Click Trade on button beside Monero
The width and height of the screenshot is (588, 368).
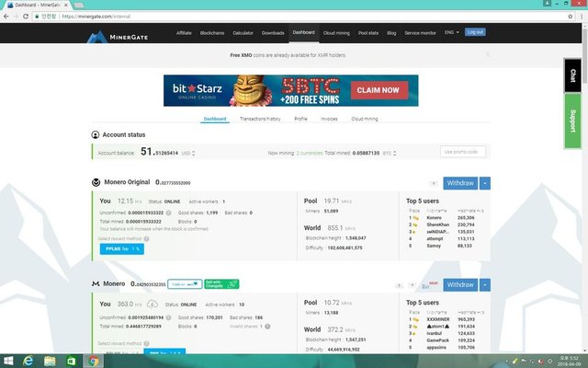click(185, 284)
